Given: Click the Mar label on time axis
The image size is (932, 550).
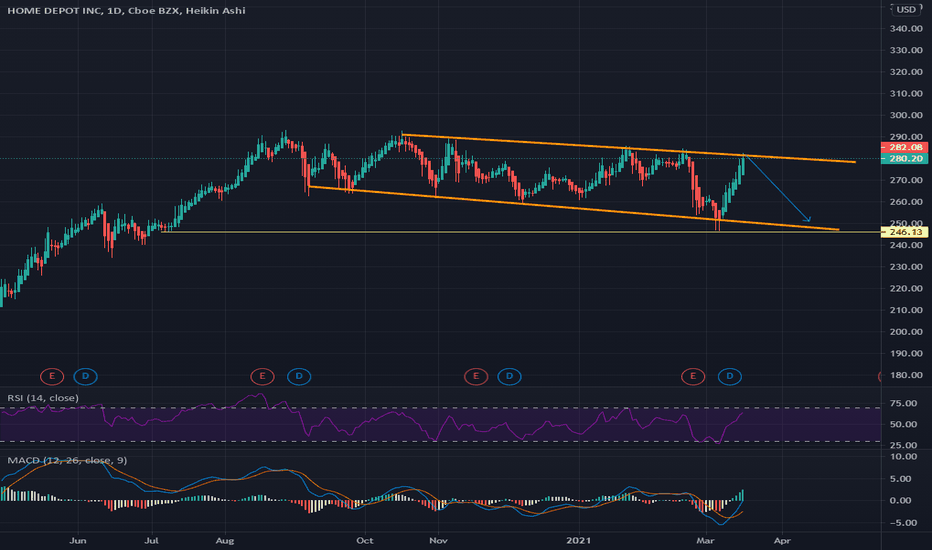Looking at the screenshot, I should tap(705, 540).
